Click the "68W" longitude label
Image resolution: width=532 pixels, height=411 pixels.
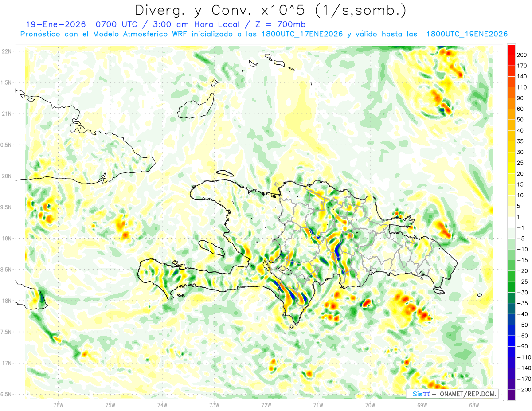point(473,404)
